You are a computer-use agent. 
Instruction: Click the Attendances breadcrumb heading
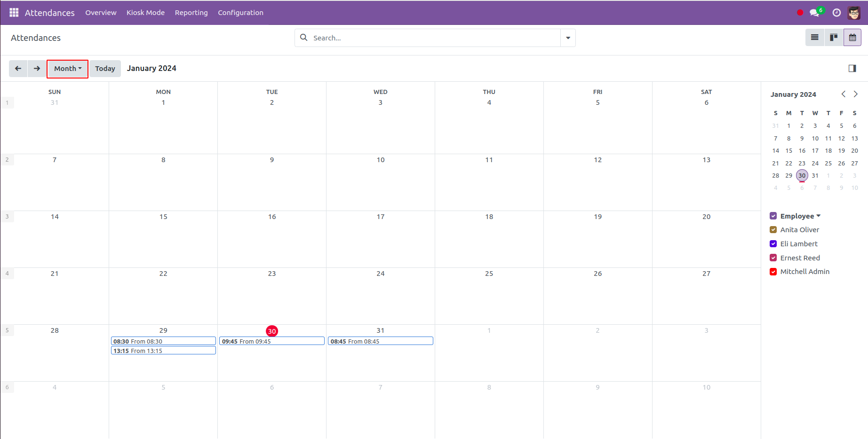pyautogui.click(x=36, y=38)
